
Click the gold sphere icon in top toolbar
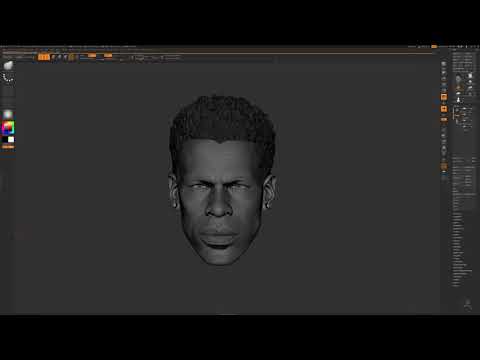pyautogui.click(x=72, y=57)
